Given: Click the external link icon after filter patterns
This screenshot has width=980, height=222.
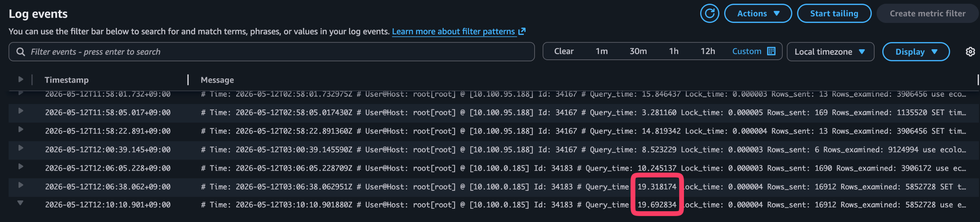Looking at the screenshot, I should click(x=522, y=31).
